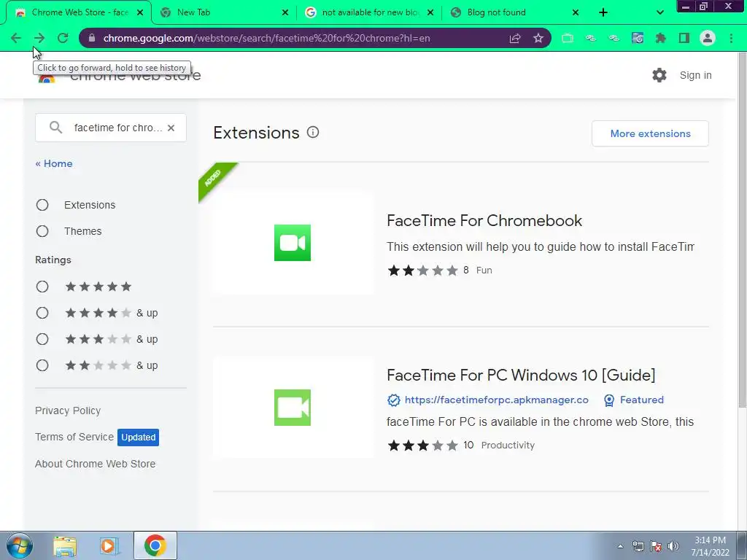Click the verified publisher badge icon
Viewport: 747px width, 560px height.
pyautogui.click(x=393, y=400)
